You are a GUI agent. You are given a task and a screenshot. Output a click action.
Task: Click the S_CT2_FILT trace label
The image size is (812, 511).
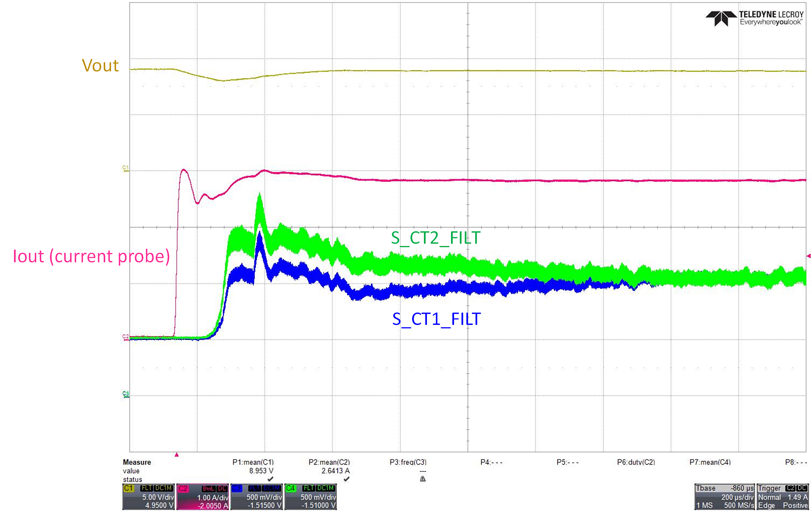click(436, 238)
